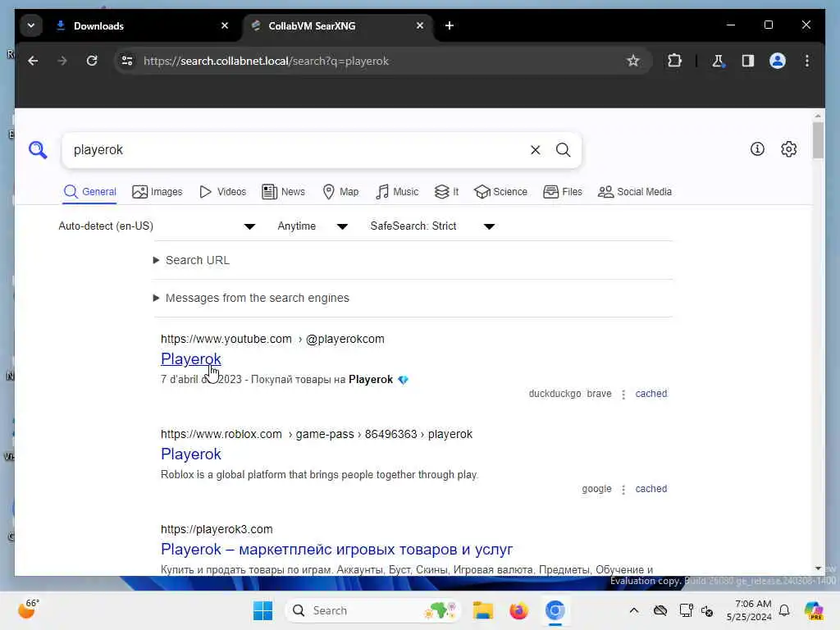Click the page vertical scrollbar thumb

818,140
